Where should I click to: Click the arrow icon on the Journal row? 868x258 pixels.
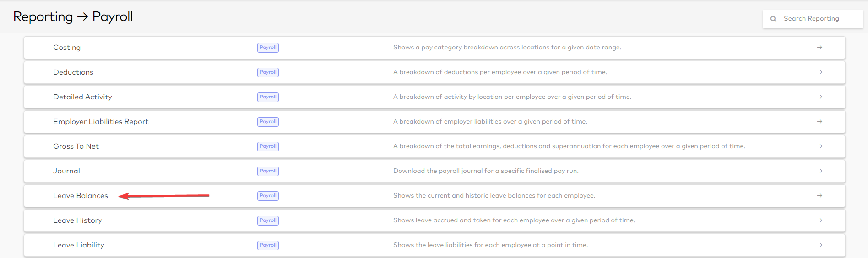tap(819, 171)
